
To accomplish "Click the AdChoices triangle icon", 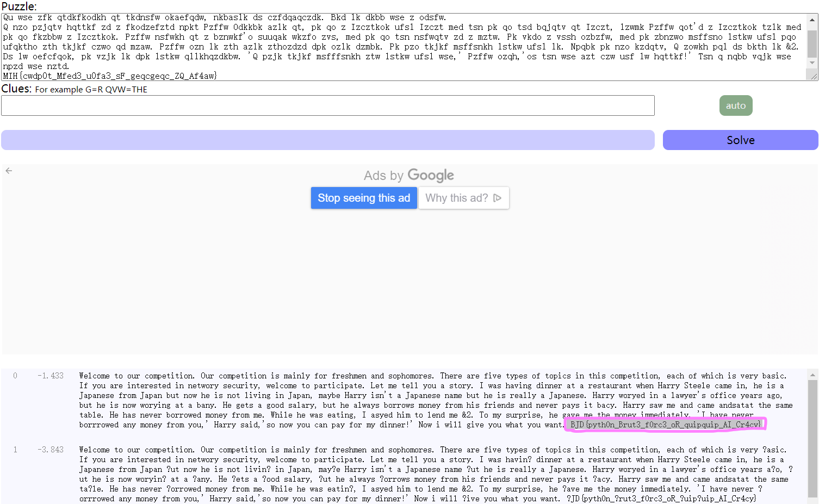I will [x=497, y=198].
